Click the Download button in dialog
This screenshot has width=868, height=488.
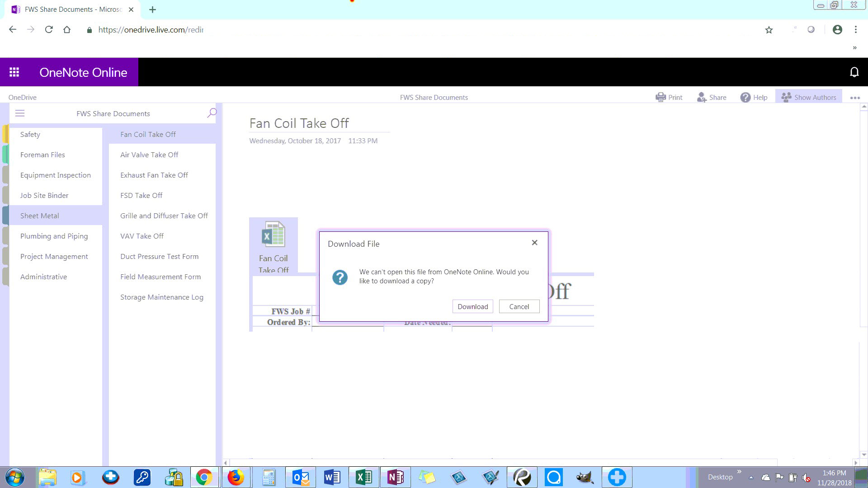[x=472, y=306]
